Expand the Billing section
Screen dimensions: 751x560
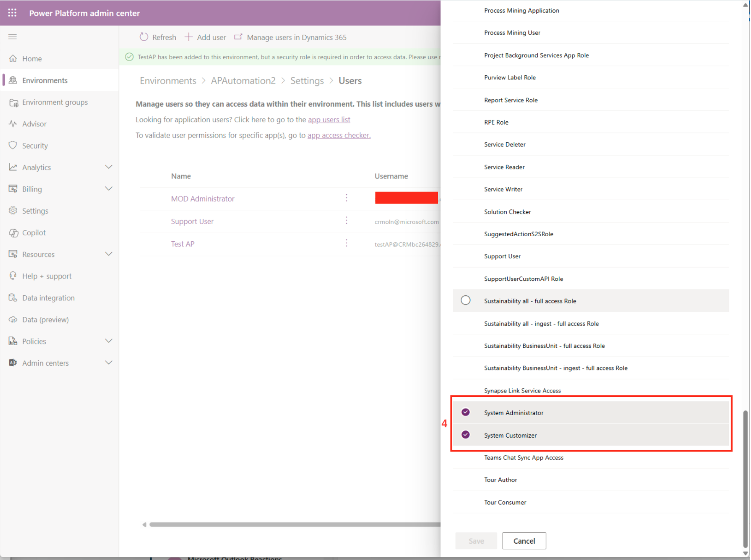tap(109, 189)
